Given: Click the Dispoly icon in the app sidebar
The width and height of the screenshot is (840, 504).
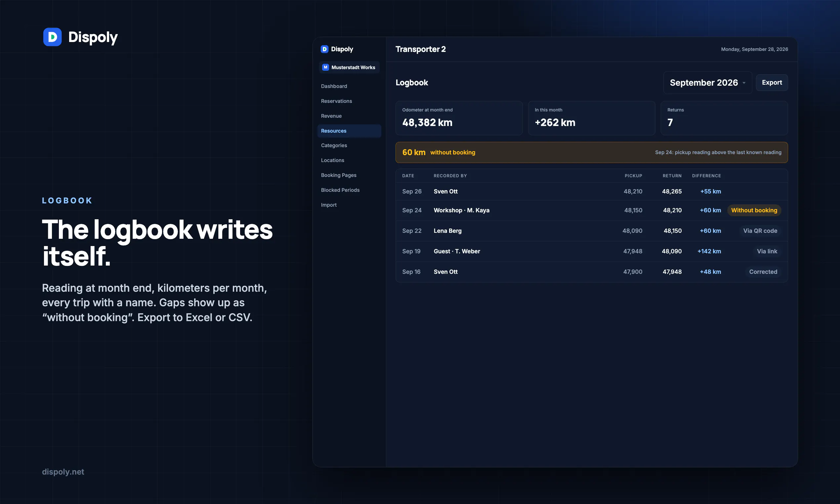Looking at the screenshot, I should point(324,49).
